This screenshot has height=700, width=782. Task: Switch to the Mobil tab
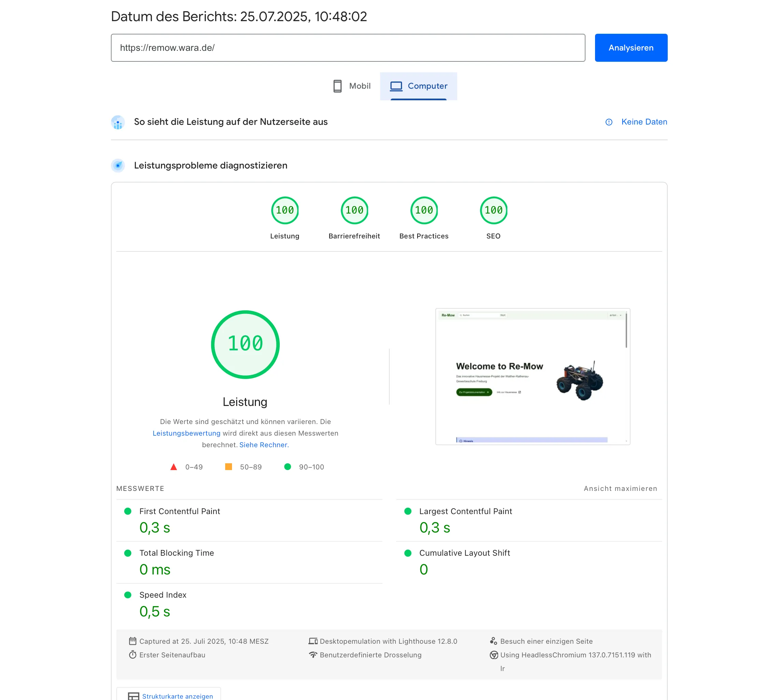click(351, 86)
